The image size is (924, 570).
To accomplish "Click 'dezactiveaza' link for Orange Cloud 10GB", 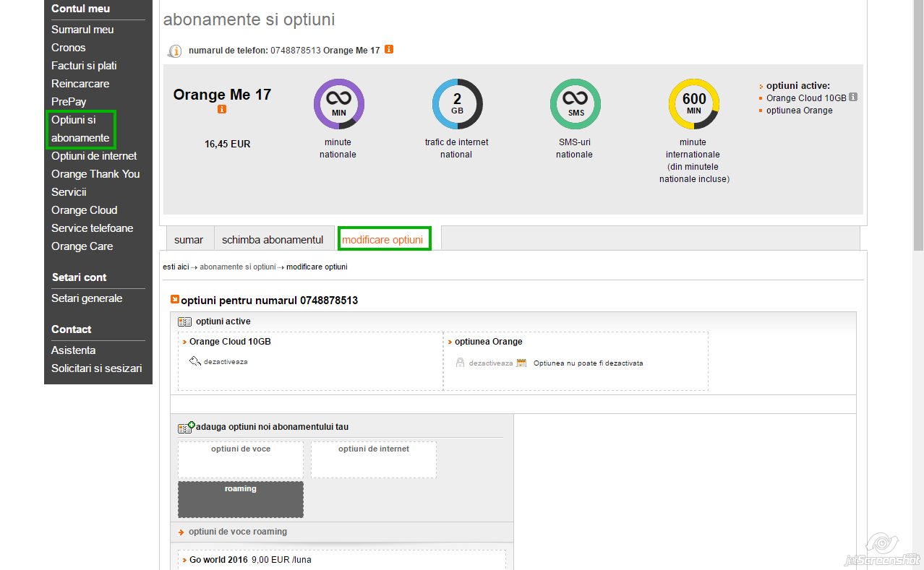I will (x=226, y=362).
